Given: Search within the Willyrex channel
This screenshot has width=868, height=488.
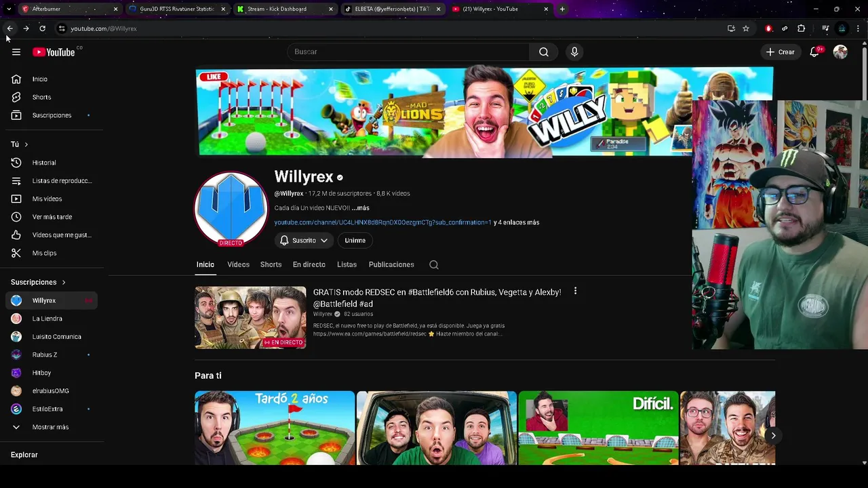Looking at the screenshot, I should coord(434,265).
